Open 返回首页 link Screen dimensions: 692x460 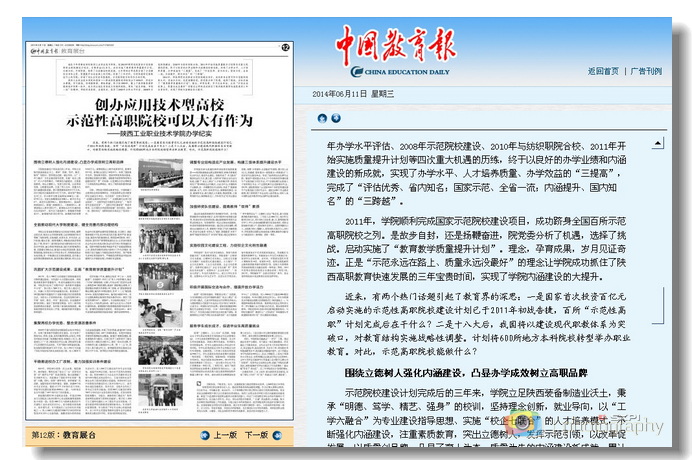coord(603,71)
